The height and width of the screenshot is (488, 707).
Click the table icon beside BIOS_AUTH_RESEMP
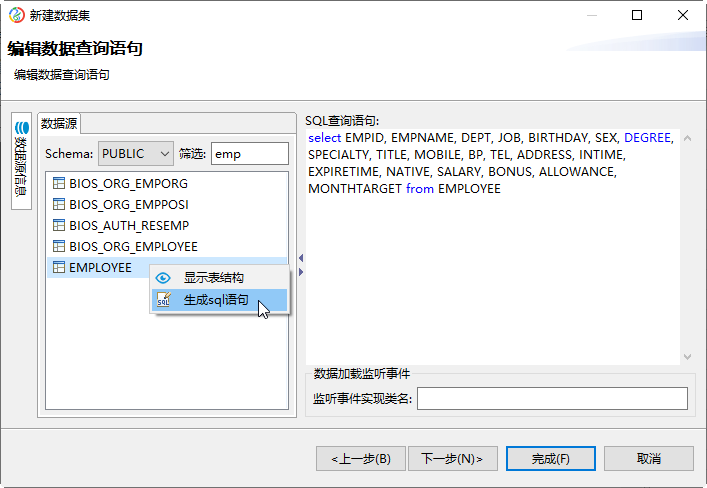[59, 226]
